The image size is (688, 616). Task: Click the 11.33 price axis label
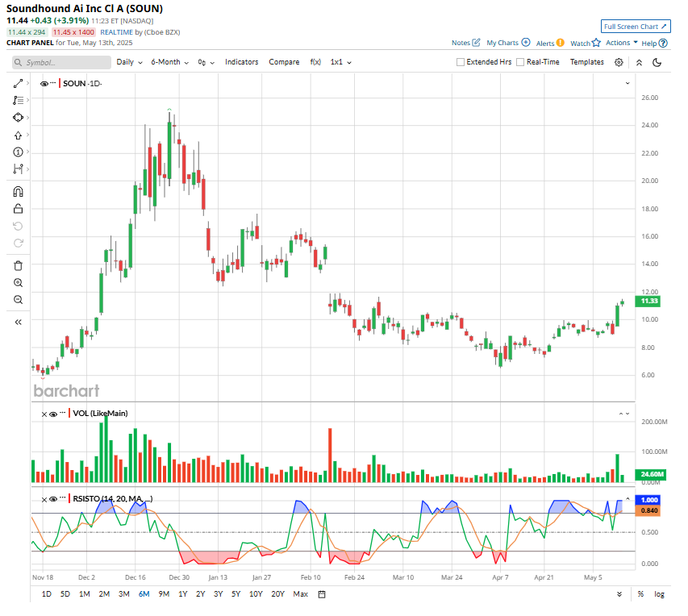coord(648,301)
